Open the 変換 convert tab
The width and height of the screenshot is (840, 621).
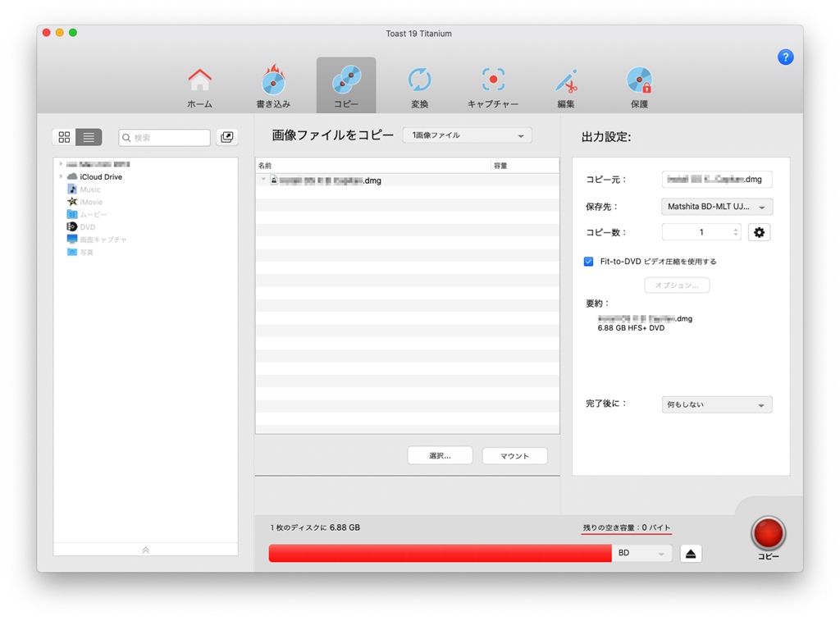419,87
